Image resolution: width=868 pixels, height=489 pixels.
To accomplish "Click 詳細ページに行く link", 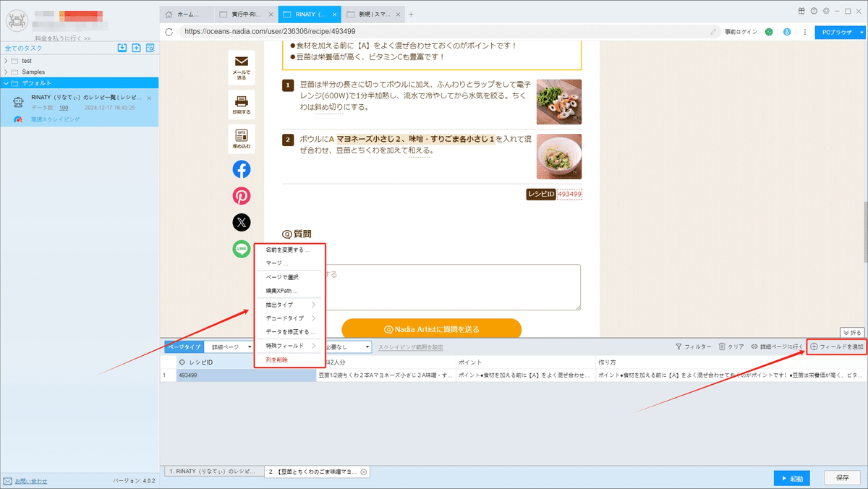I will (777, 347).
